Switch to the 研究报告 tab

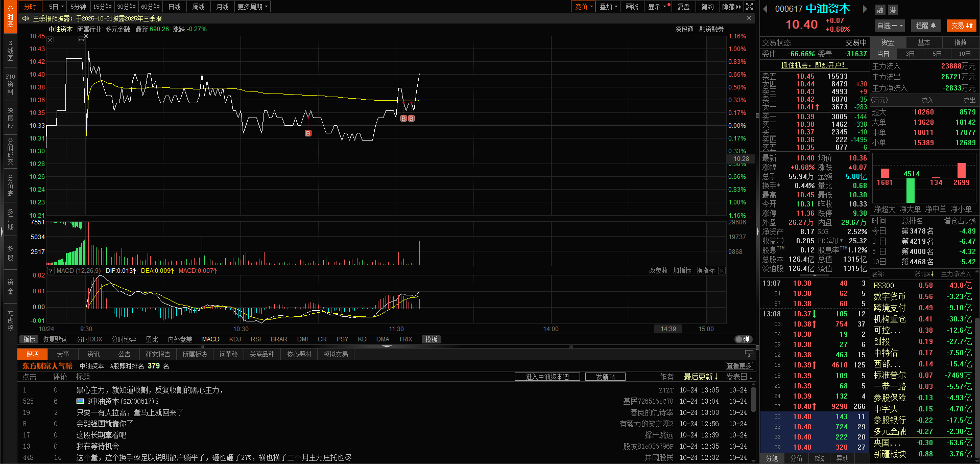(158, 354)
